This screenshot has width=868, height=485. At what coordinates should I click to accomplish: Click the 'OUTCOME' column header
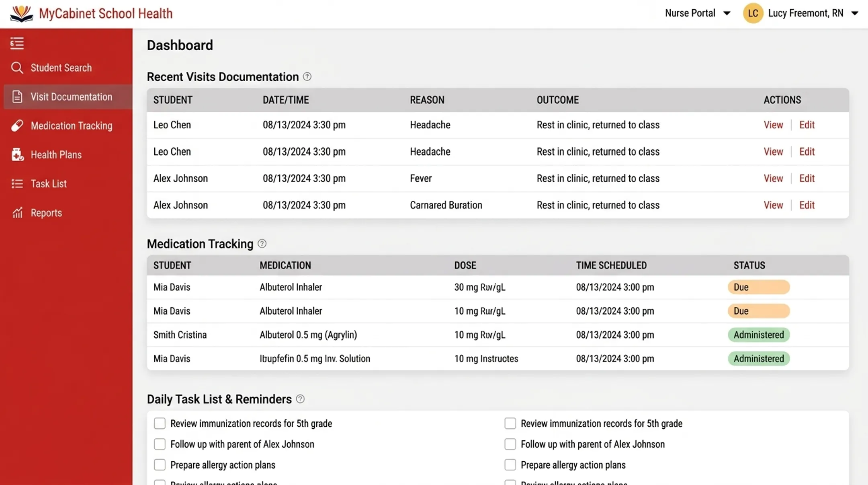coord(558,100)
